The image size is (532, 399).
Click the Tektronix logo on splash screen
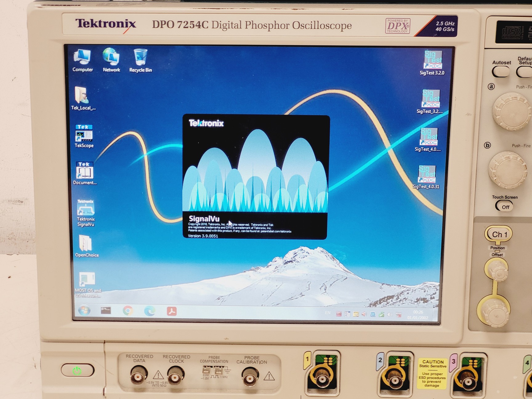206,123
